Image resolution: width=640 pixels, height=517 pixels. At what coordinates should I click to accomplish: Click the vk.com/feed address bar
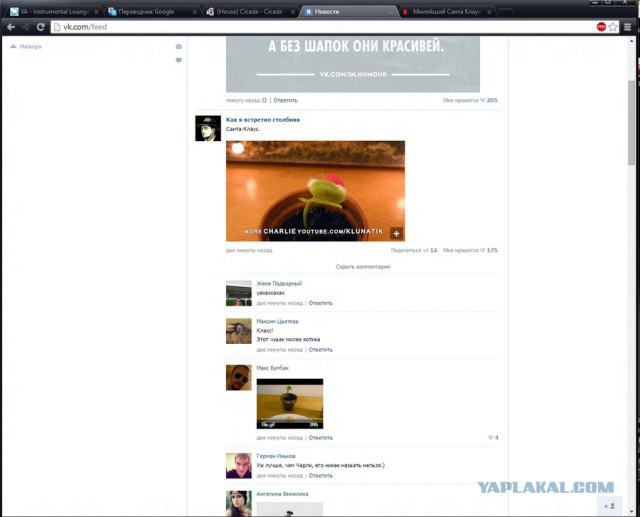pyautogui.click(x=322, y=27)
